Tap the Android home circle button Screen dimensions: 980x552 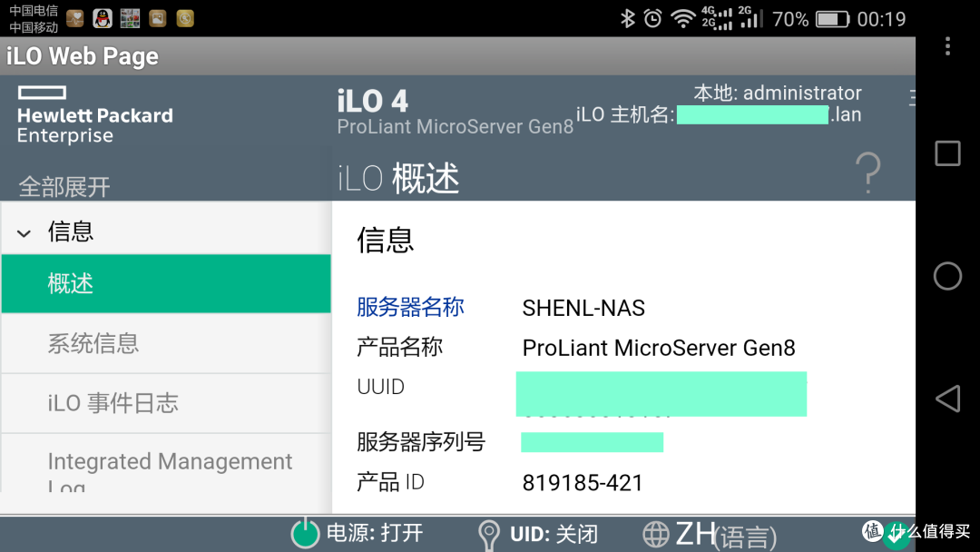(947, 276)
